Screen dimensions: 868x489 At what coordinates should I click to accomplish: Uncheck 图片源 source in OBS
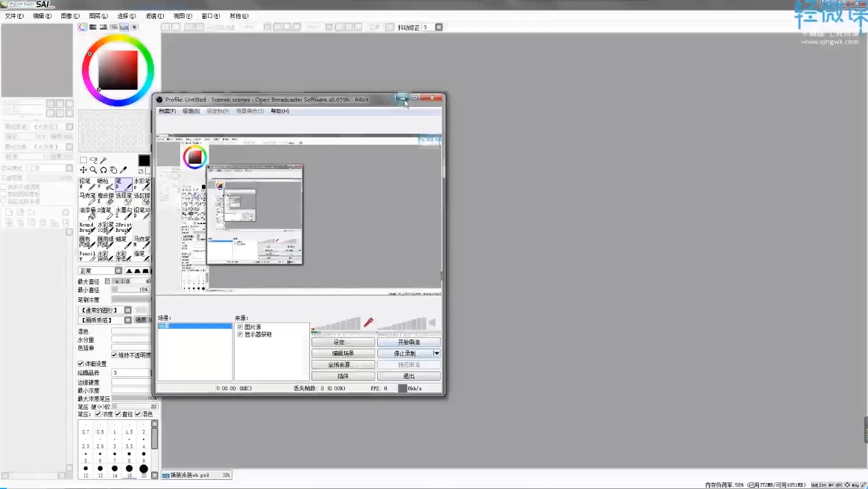pyautogui.click(x=240, y=327)
